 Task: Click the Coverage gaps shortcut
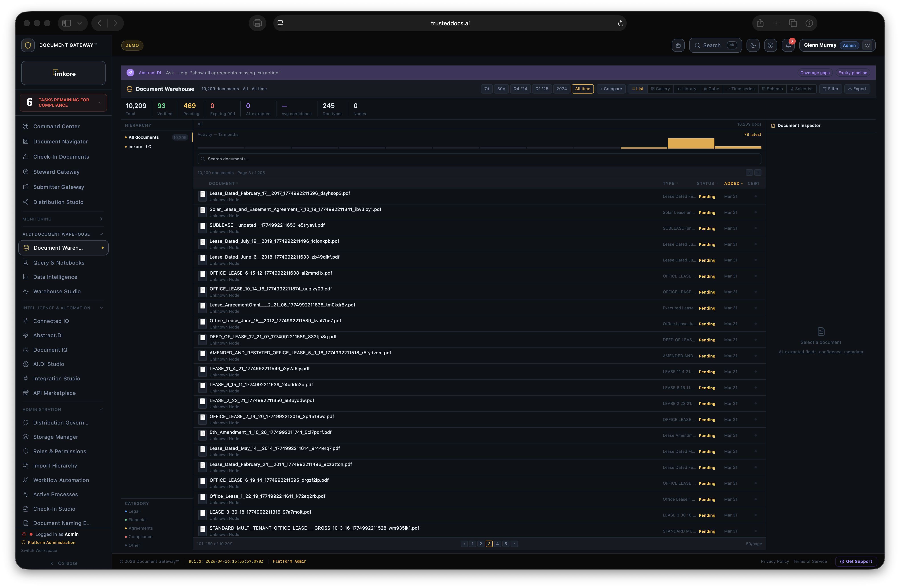point(815,73)
